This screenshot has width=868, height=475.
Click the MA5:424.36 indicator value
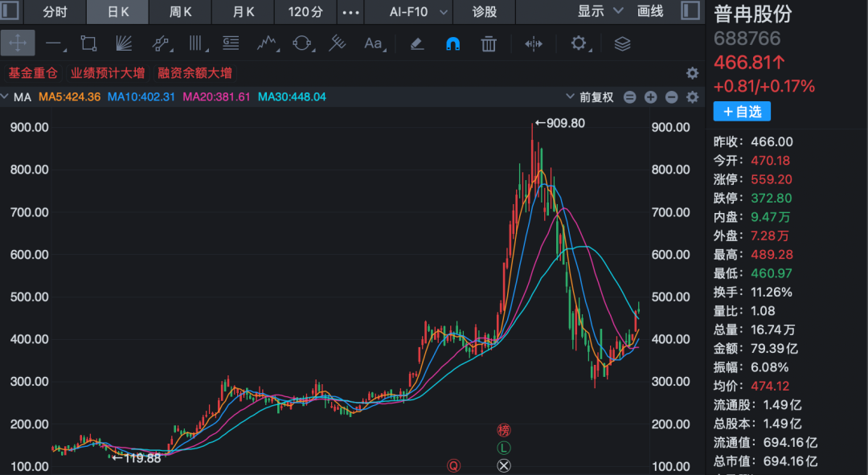point(69,97)
